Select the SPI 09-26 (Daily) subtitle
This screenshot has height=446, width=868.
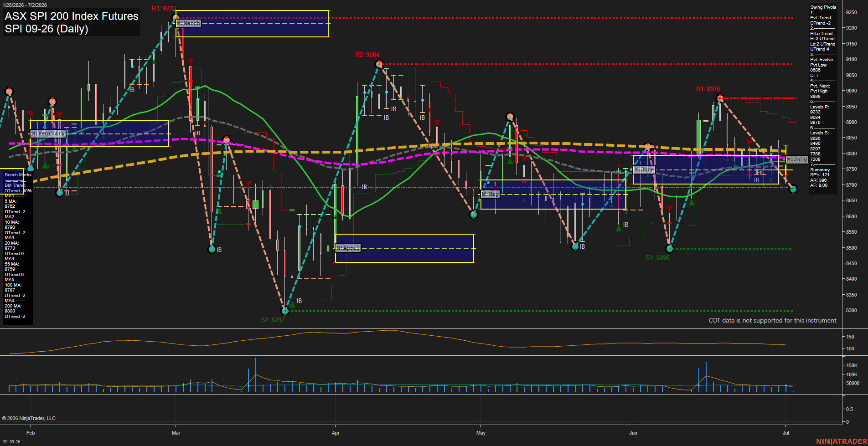46,29
